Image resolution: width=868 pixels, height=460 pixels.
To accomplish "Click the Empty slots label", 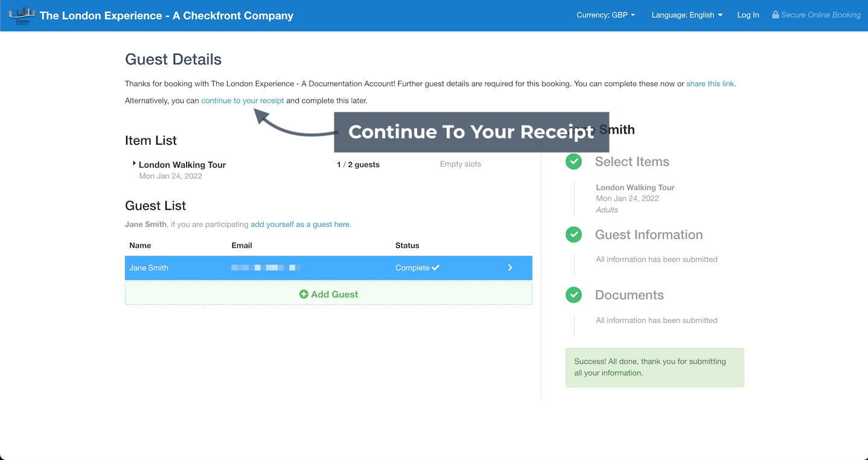I will [x=461, y=164].
